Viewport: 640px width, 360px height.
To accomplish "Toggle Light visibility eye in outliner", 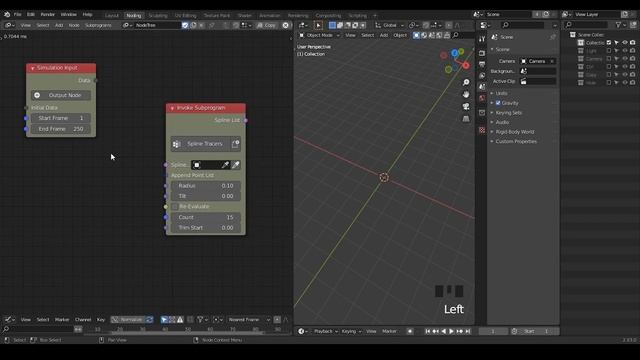I will point(624,51).
